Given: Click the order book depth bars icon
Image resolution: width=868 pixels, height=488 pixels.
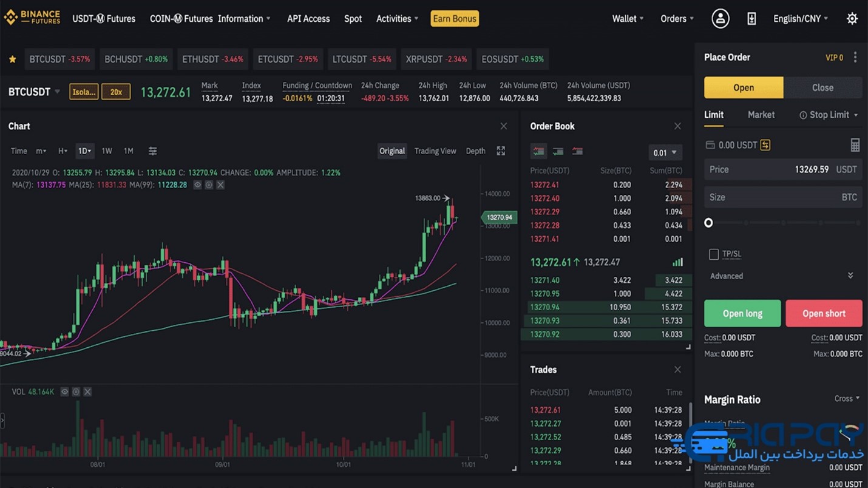Looking at the screenshot, I should tap(677, 262).
